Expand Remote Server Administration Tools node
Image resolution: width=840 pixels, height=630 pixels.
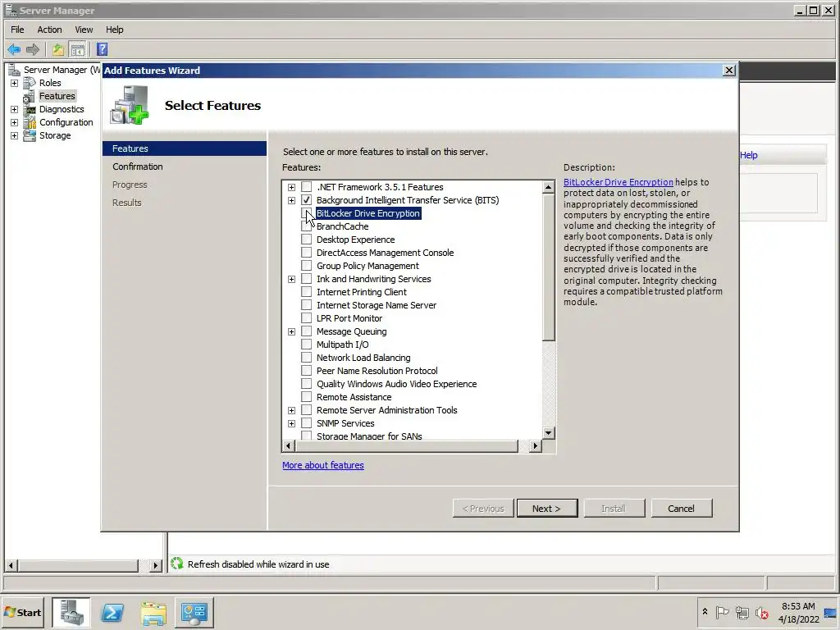pyautogui.click(x=291, y=410)
